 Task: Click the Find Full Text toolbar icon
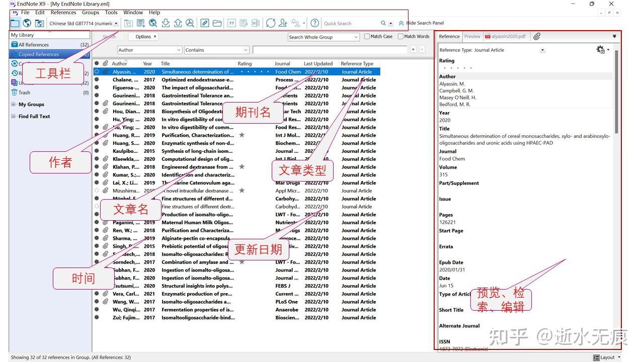190,23
